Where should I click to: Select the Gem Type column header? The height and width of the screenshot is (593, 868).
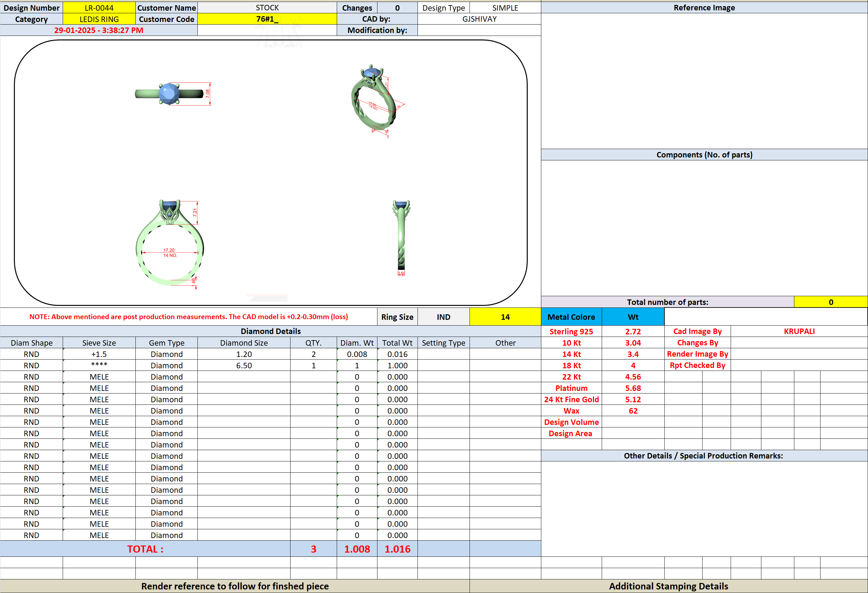coord(166,343)
